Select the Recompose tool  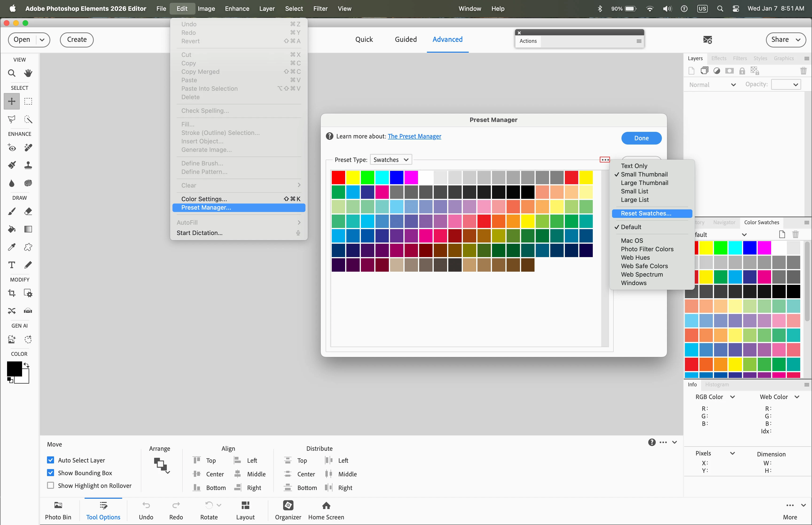pos(28,293)
